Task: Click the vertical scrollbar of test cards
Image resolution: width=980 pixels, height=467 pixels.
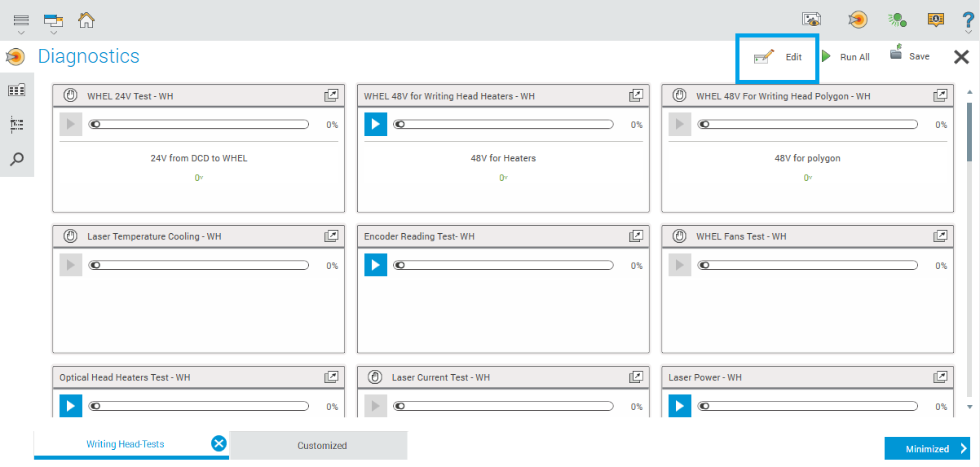Action: [x=969, y=130]
